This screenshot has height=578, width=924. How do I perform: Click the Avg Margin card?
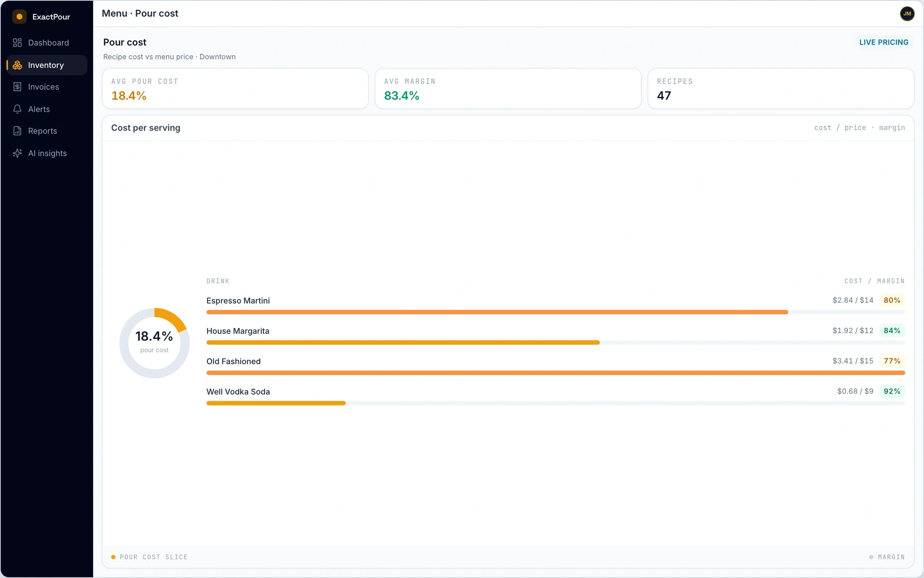click(508, 89)
